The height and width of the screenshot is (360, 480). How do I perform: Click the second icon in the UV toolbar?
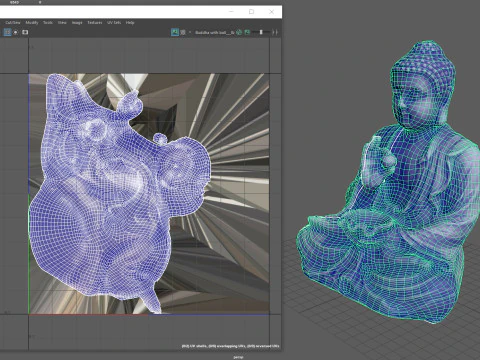pos(16,32)
